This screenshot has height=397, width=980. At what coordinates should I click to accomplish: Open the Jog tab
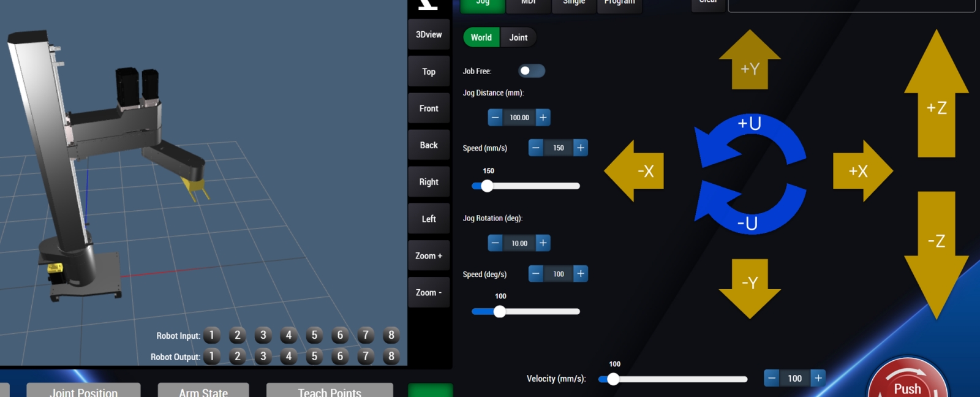click(x=483, y=5)
